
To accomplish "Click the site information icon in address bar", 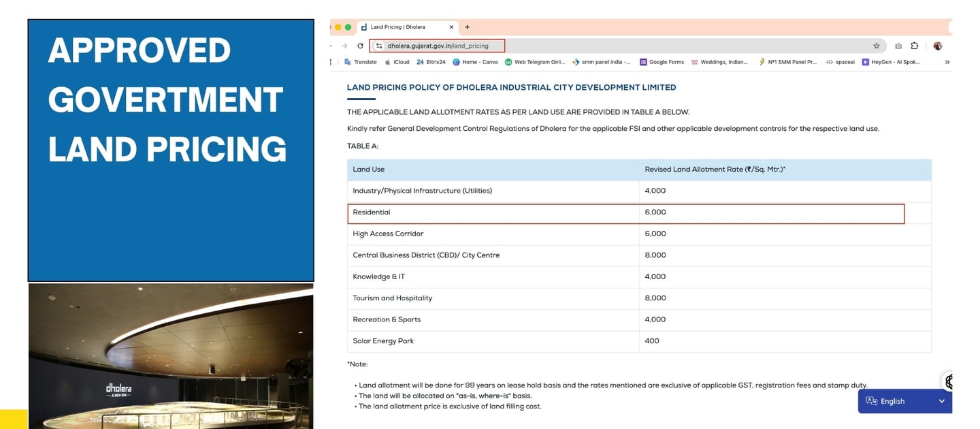I will point(379,46).
